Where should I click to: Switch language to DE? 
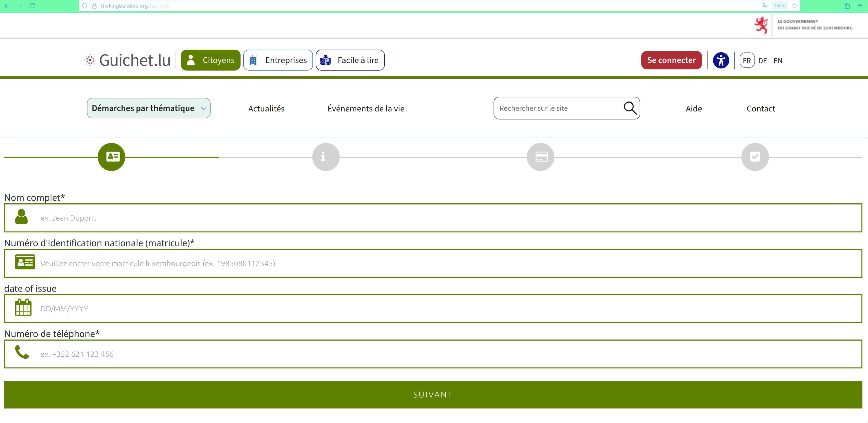click(x=763, y=61)
